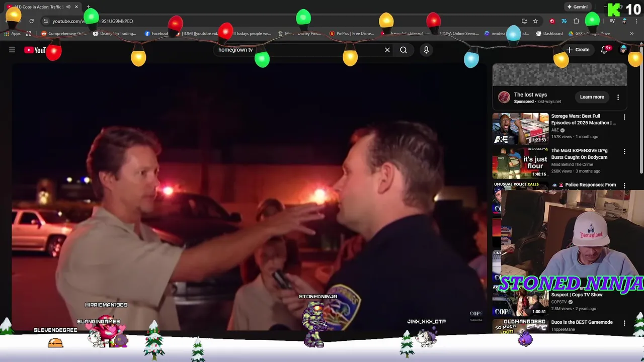Screen dimensions: 644x362
Task: Open The Most EXPENSIVE Dr*g Busts title
Action: point(579,154)
